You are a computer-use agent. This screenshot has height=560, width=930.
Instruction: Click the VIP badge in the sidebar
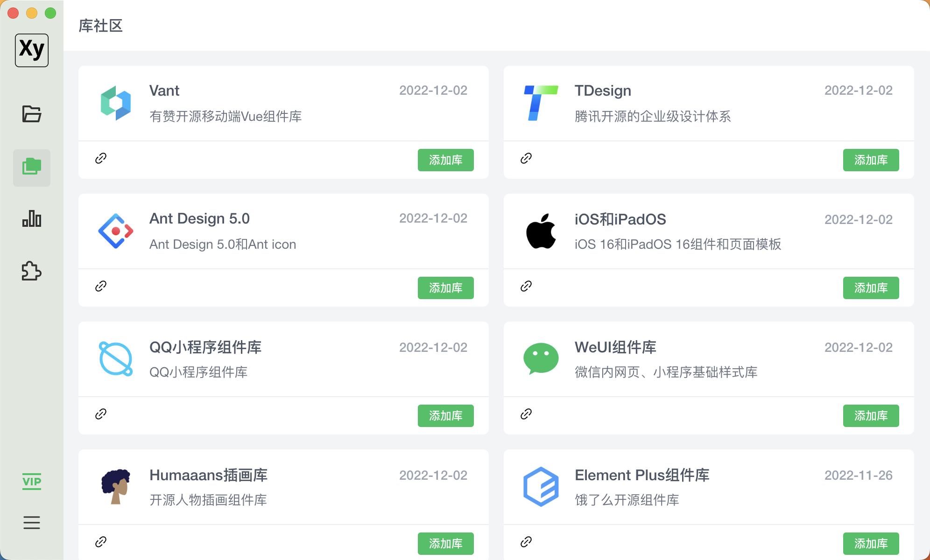(x=31, y=481)
